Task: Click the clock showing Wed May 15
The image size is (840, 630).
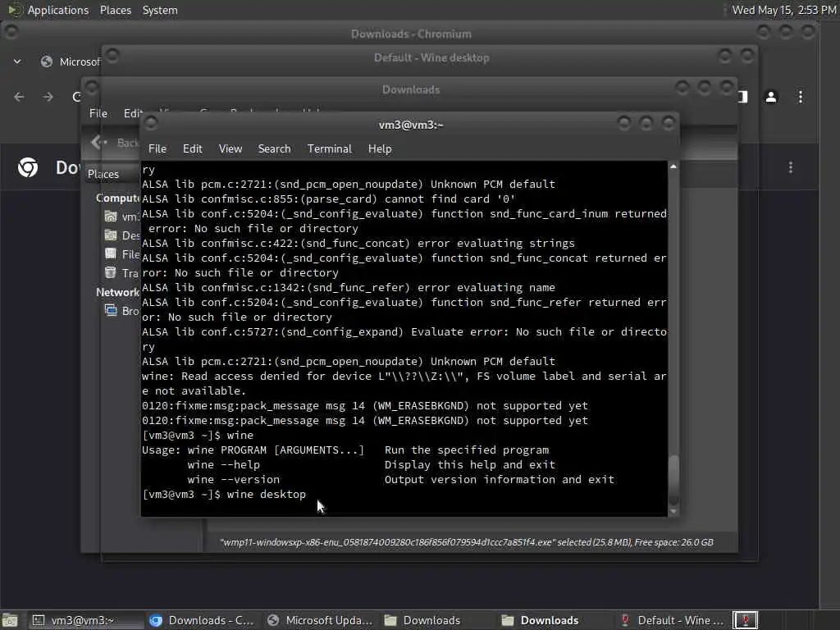Action: pyautogui.click(x=783, y=10)
